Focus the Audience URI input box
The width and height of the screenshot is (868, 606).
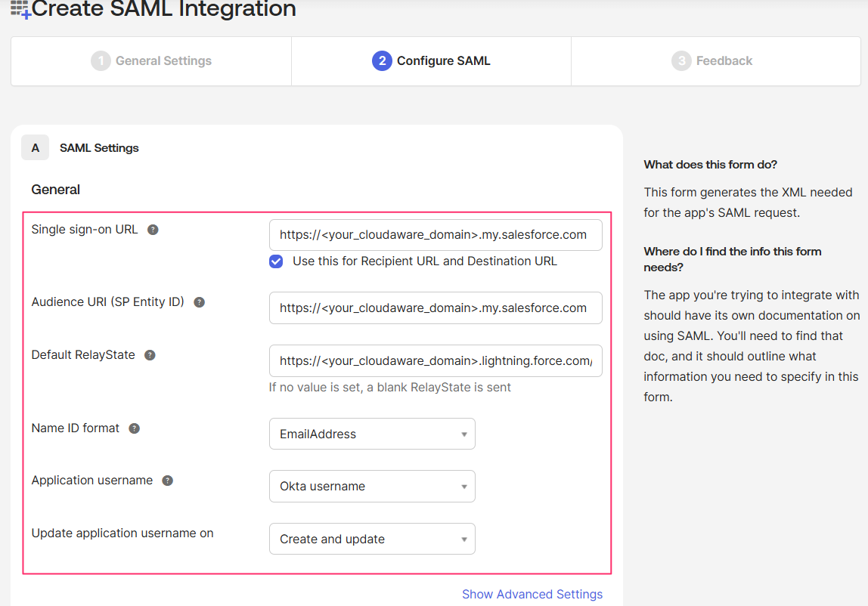436,308
